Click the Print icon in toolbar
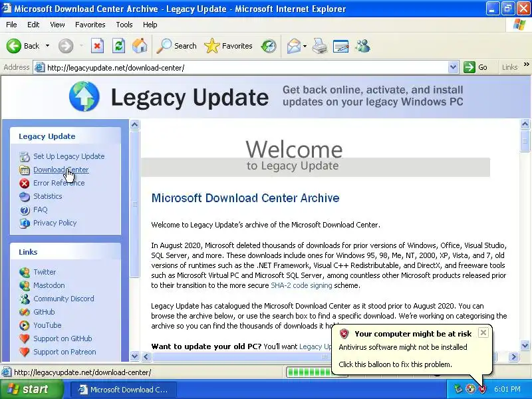532x399 pixels. [320, 46]
